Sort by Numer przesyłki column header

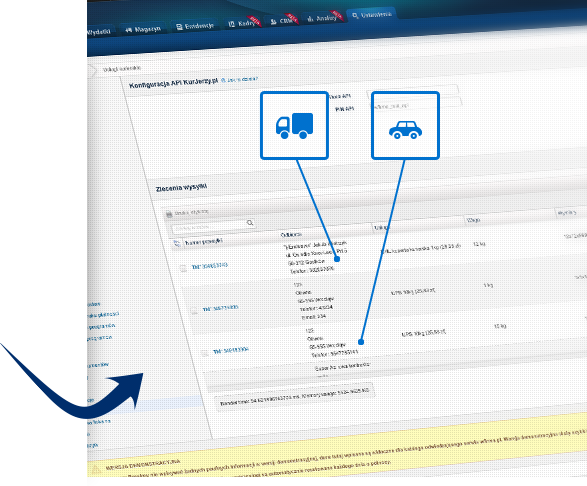(x=204, y=242)
